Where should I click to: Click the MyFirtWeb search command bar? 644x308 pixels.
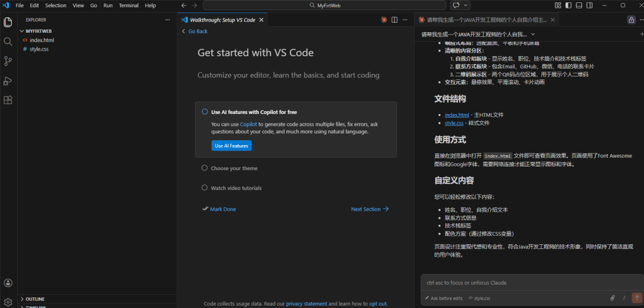coord(324,5)
